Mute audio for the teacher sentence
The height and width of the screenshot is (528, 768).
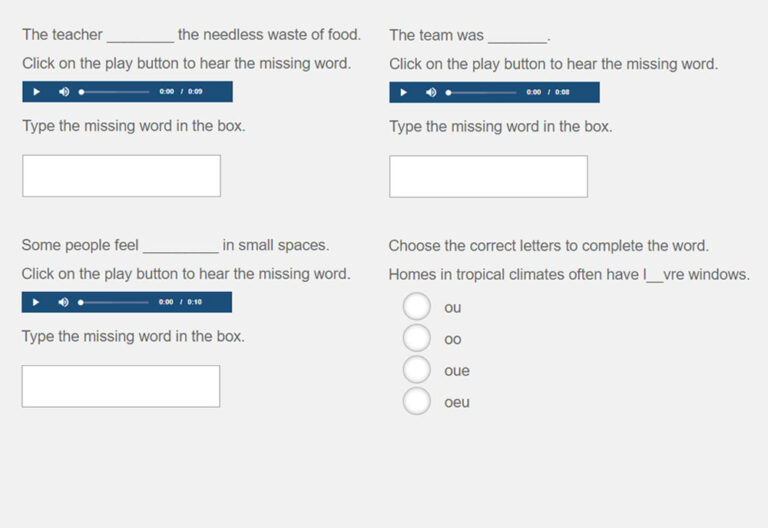[64, 92]
